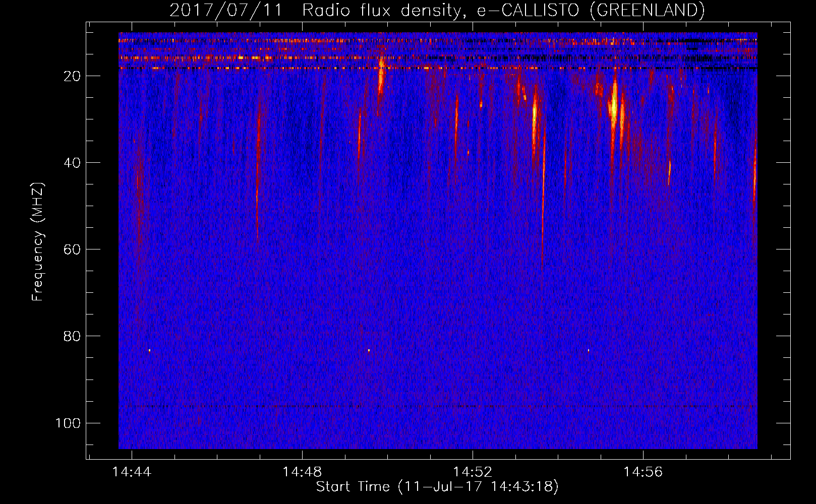The image size is (816, 504).
Task: Click the 14:56 time tick label
Action: click(643, 472)
